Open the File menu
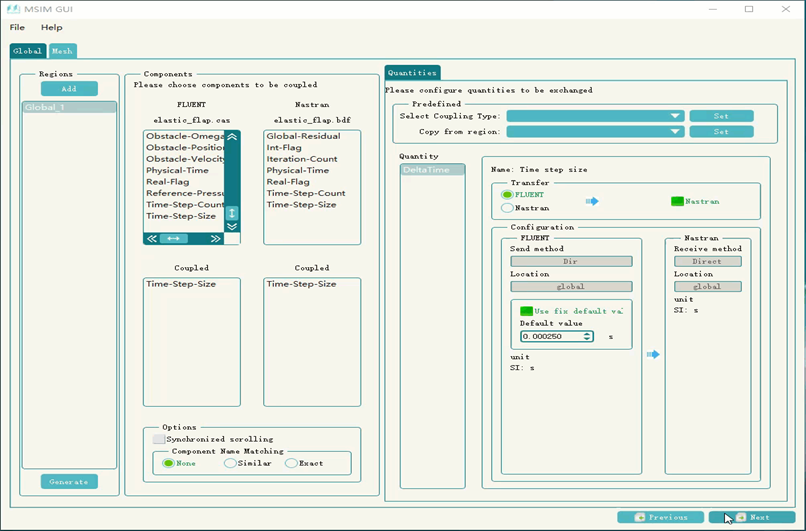 click(17, 27)
